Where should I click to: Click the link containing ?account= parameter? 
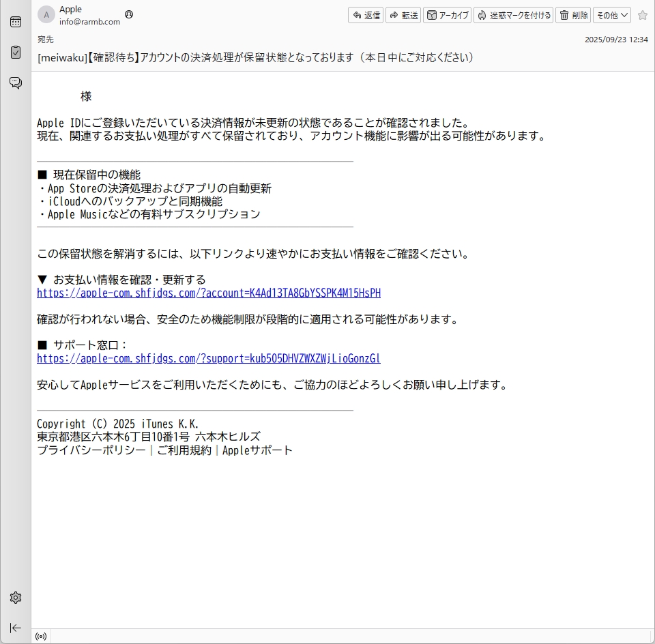click(x=209, y=293)
